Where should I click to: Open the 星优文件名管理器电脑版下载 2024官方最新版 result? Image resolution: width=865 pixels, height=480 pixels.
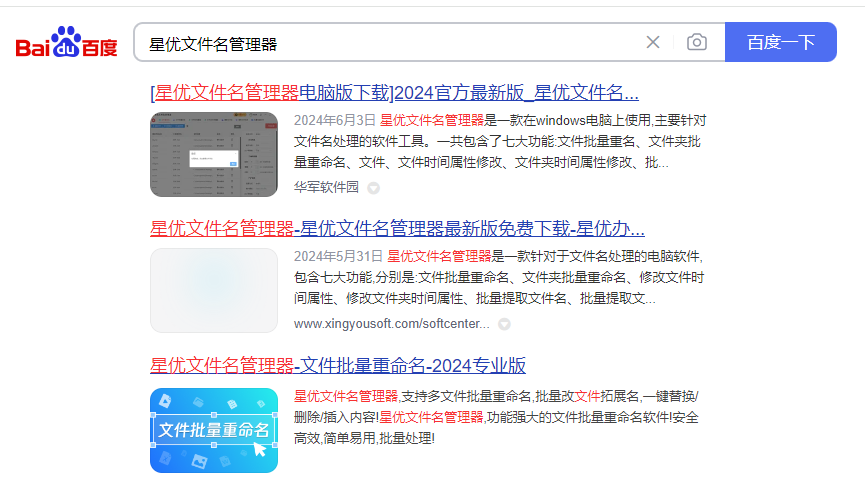click(394, 93)
